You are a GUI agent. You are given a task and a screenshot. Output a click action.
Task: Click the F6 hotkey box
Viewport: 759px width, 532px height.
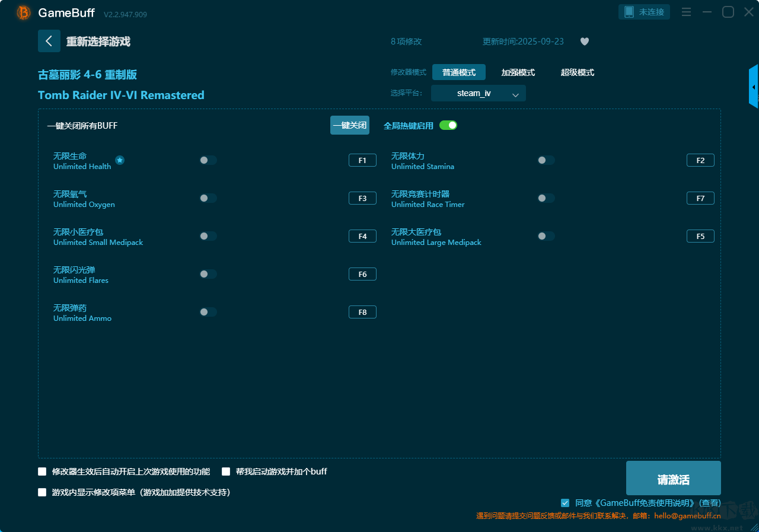click(362, 274)
